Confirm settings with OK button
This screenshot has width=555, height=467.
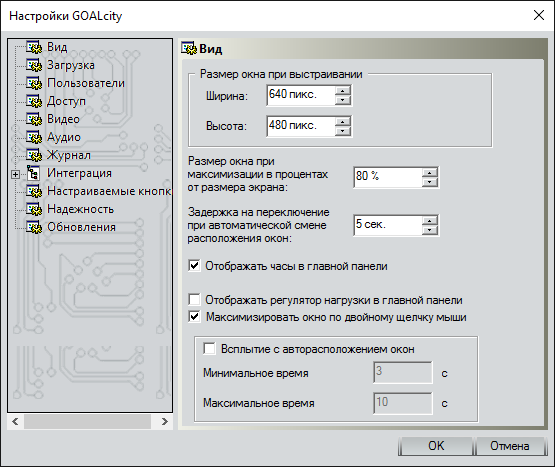click(x=436, y=446)
